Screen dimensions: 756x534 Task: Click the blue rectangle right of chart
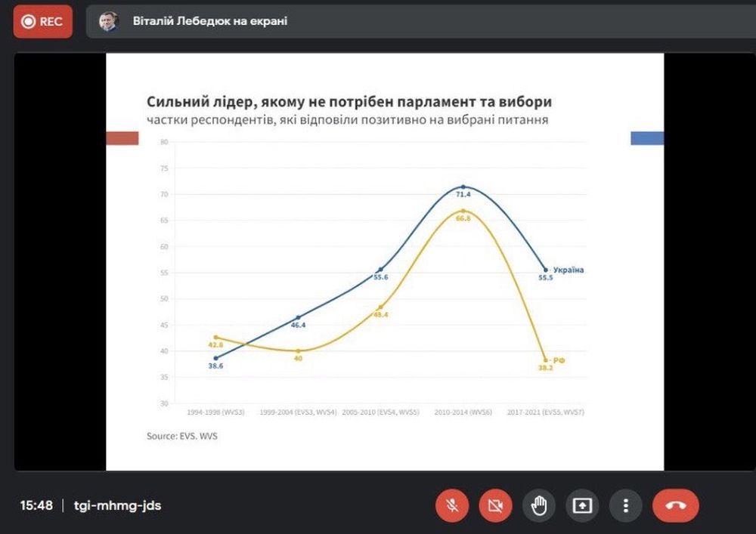pyautogui.click(x=647, y=138)
